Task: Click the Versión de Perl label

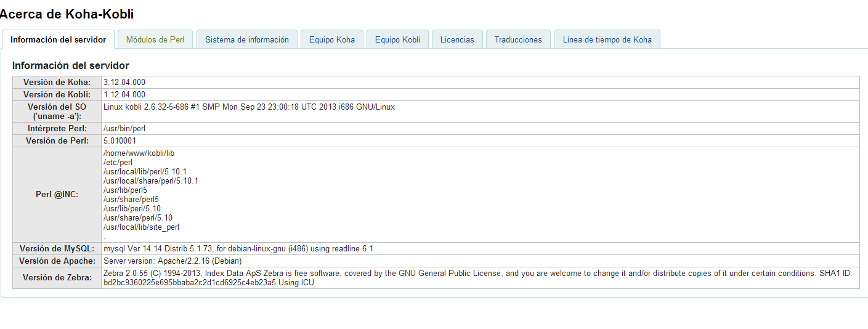Action: tap(57, 140)
